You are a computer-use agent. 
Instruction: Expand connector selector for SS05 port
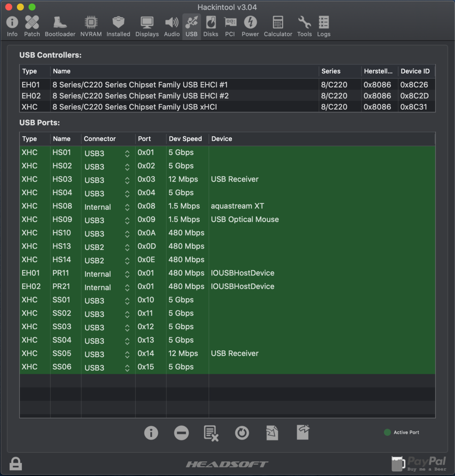pos(127,354)
